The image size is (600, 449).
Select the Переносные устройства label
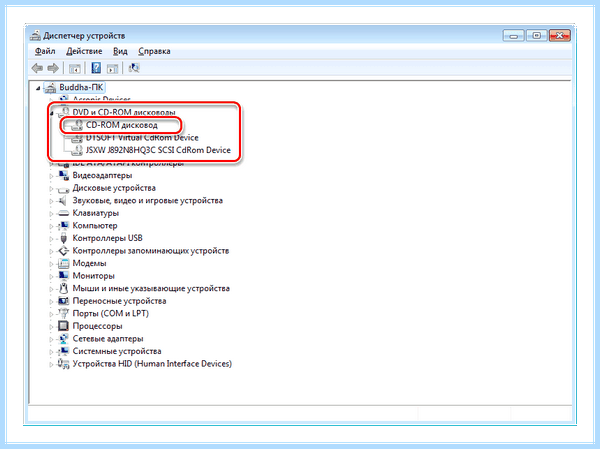click(x=119, y=301)
